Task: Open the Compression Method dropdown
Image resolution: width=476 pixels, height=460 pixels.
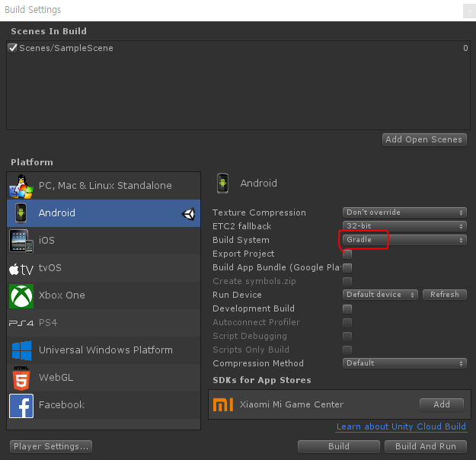Action: (x=404, y=363)
